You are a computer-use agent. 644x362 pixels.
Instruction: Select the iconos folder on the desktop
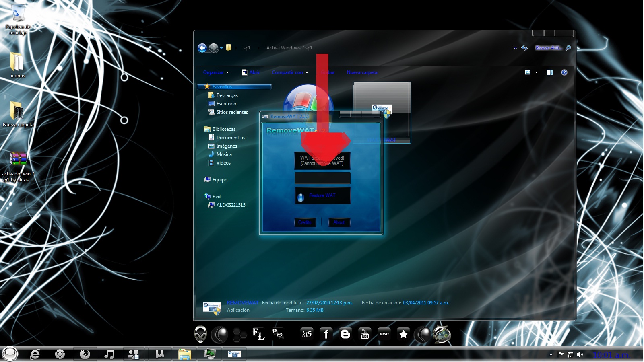17,65
